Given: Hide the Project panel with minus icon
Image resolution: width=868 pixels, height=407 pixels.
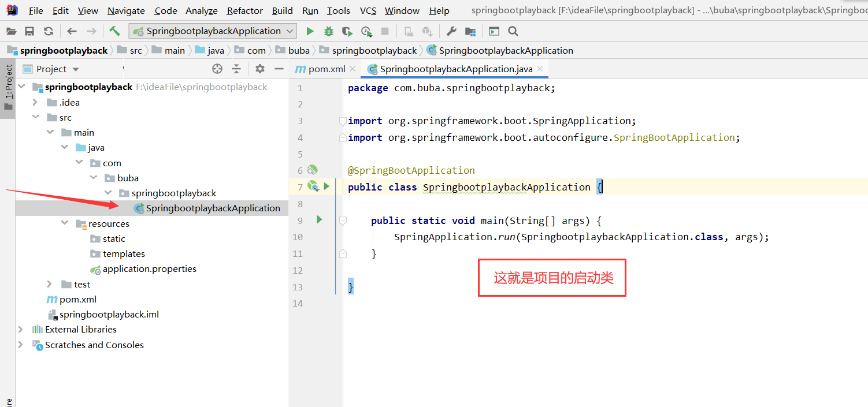Looking at the screenshot, I should (x=279, y=69).
